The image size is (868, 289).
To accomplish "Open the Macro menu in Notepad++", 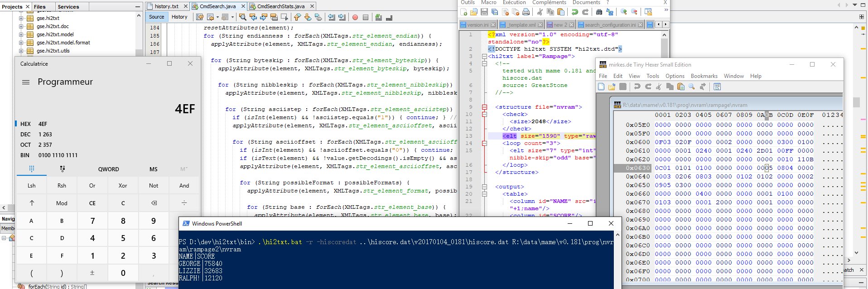I will coord(489,2).
